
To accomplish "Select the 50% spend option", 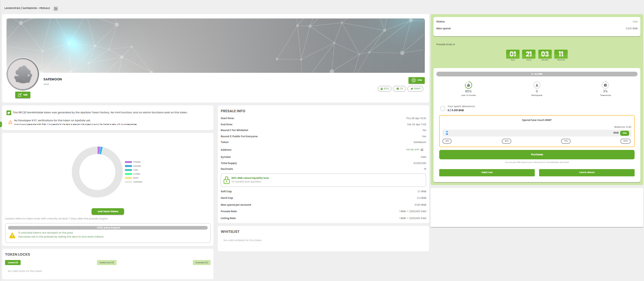I will tap(507, 141).
